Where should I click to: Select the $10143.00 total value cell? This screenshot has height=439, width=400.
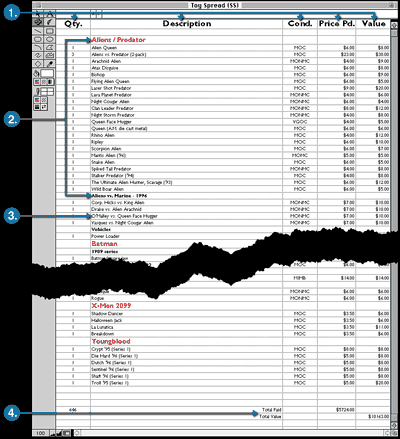click(373, 416)
